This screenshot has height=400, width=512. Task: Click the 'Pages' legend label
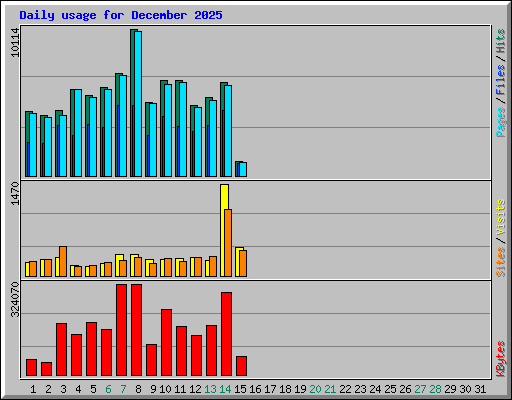click(501, 122)
